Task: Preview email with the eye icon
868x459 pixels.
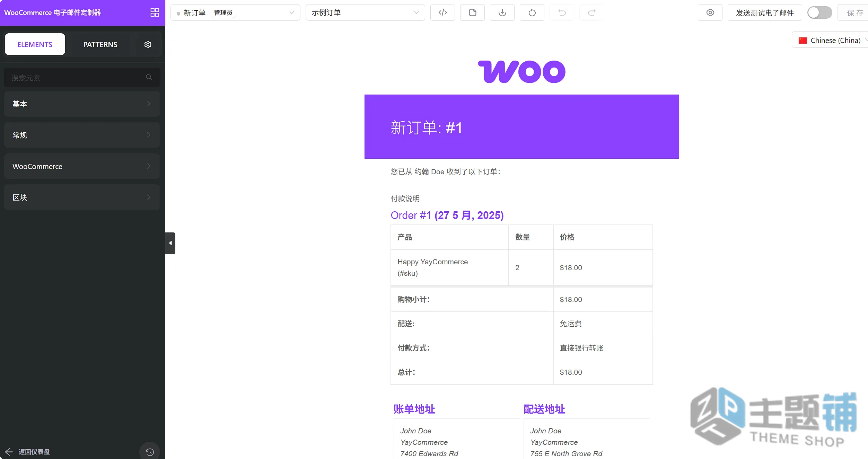Action: point(710,12)
